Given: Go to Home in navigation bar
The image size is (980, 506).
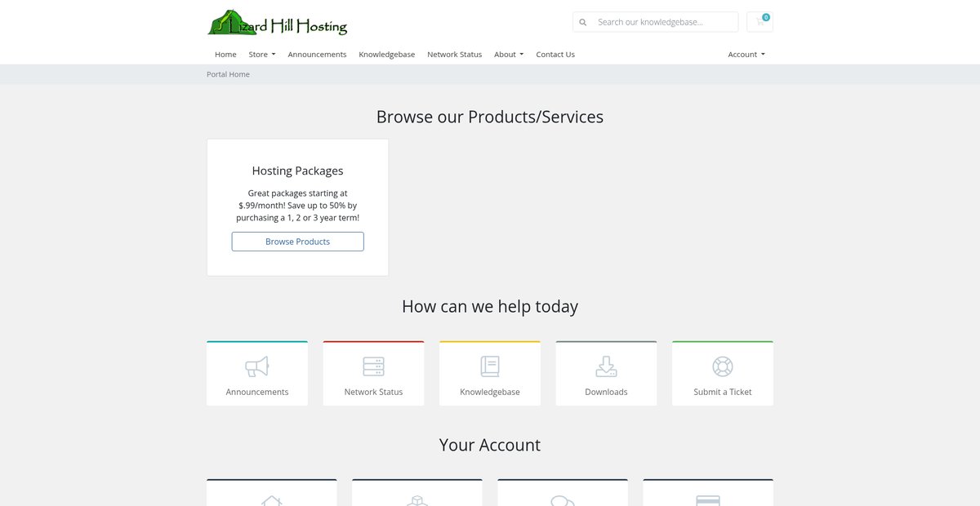Looking at the screenshot, I should tap(225, 55).
